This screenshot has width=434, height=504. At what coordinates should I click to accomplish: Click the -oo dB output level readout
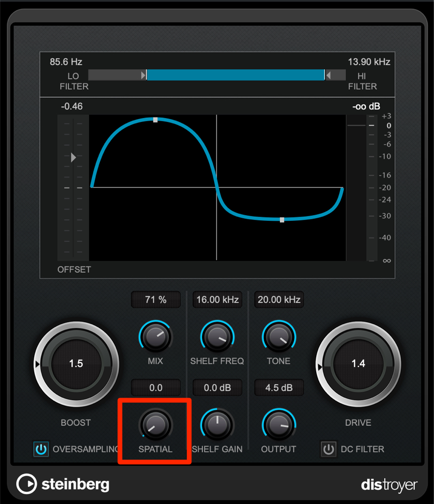366,106
